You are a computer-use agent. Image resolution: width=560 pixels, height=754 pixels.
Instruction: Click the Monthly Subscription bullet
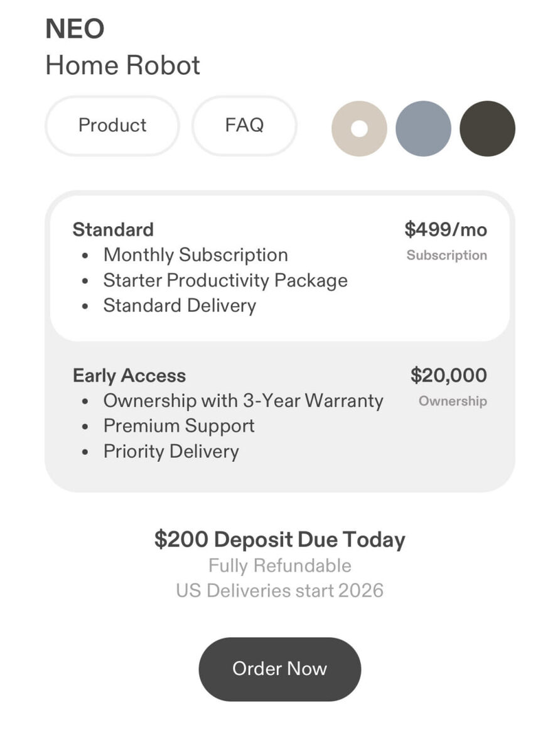[x=196, y=255]
